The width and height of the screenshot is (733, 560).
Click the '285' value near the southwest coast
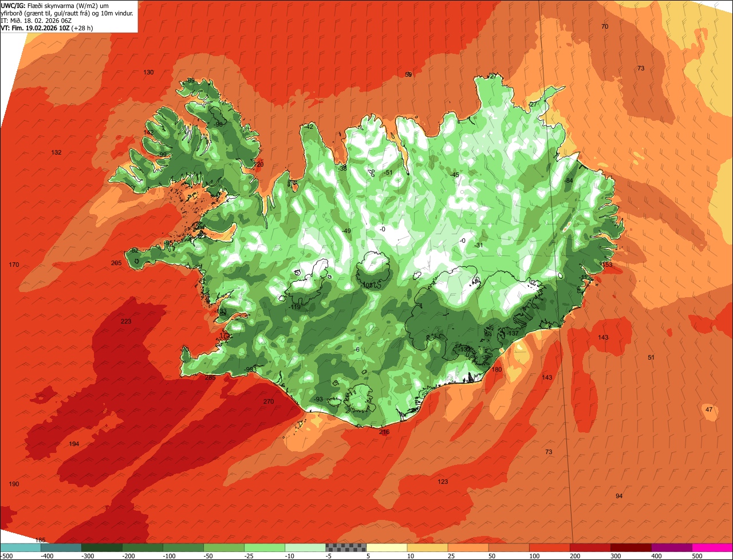click(210, 377)
